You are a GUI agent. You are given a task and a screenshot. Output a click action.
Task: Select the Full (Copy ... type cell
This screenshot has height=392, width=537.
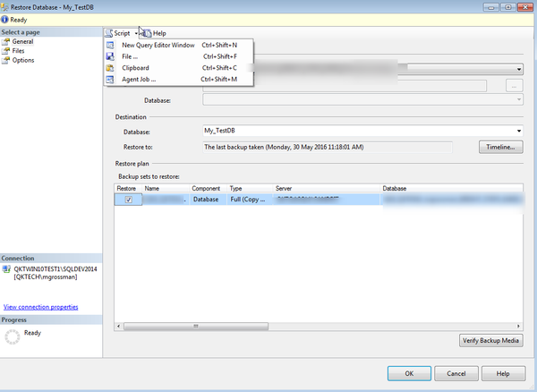(250, 200)
